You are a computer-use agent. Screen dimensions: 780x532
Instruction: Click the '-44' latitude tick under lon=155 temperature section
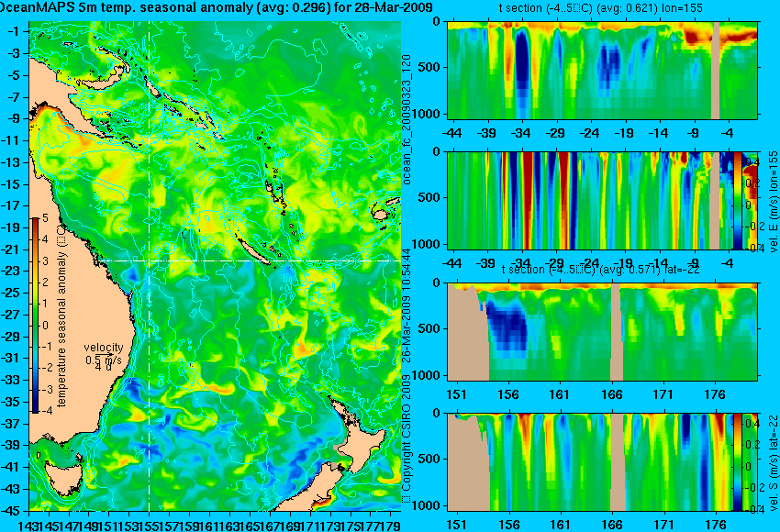click(x=452, y=133)
